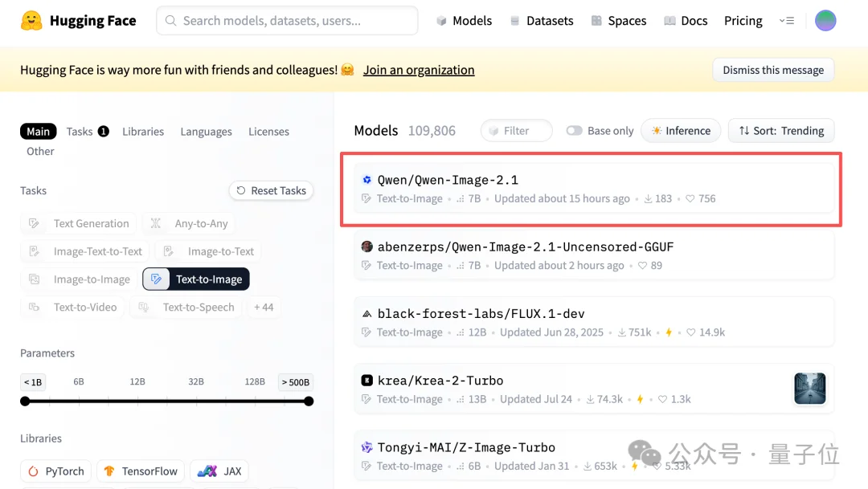
Task: Click the < 1B parameter label
Action: 33,382
